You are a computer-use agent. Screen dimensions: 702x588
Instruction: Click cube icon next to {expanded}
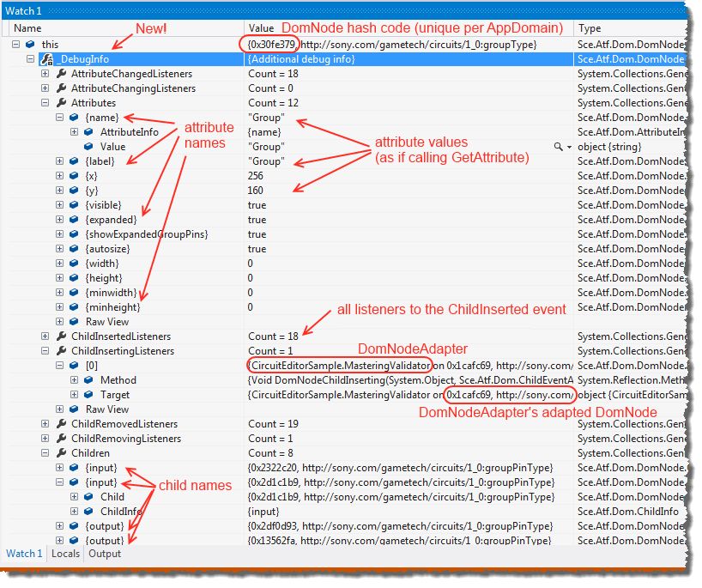[x=74, y=220]
